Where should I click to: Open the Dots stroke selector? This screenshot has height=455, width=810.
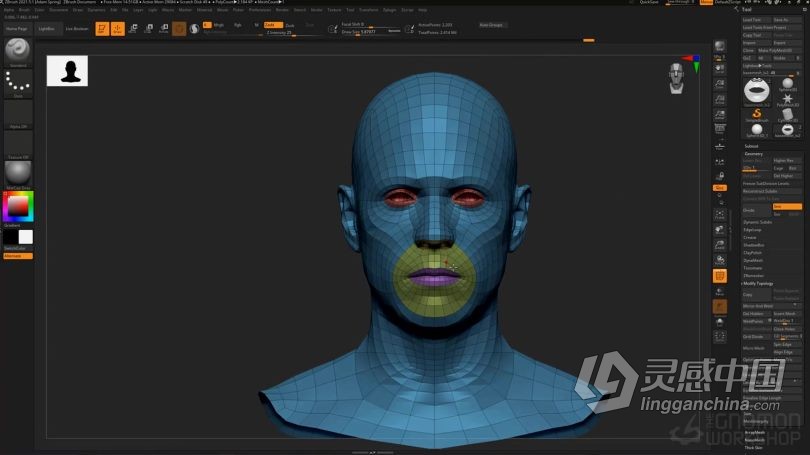click(18, 83)
